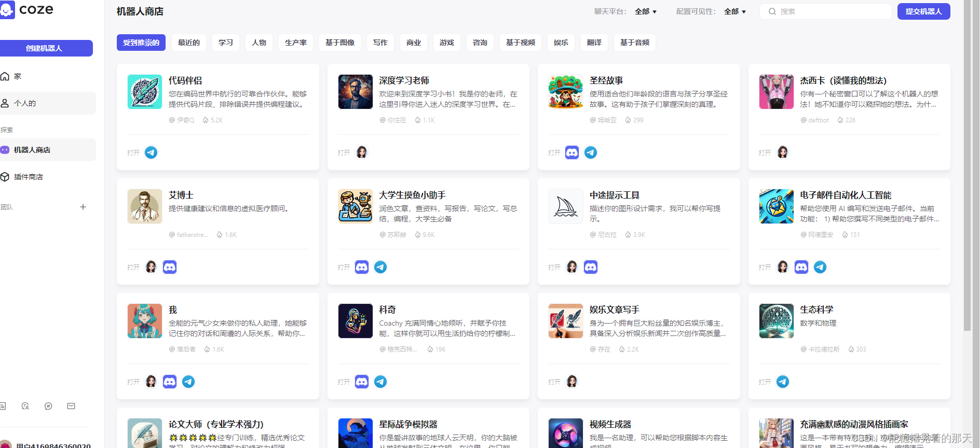The height and width of the screenshot is (448, 980).
Task: Select the 商业 category tab
Action: [x=414, y=43]
